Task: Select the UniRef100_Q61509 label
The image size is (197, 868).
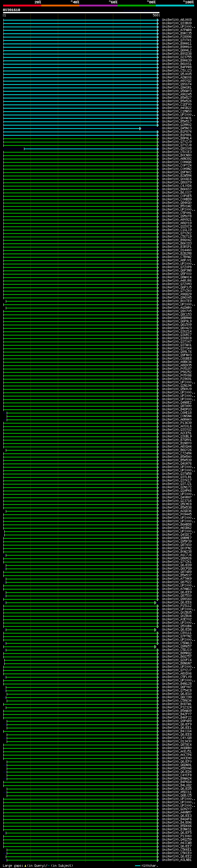Action: (177, 325)
